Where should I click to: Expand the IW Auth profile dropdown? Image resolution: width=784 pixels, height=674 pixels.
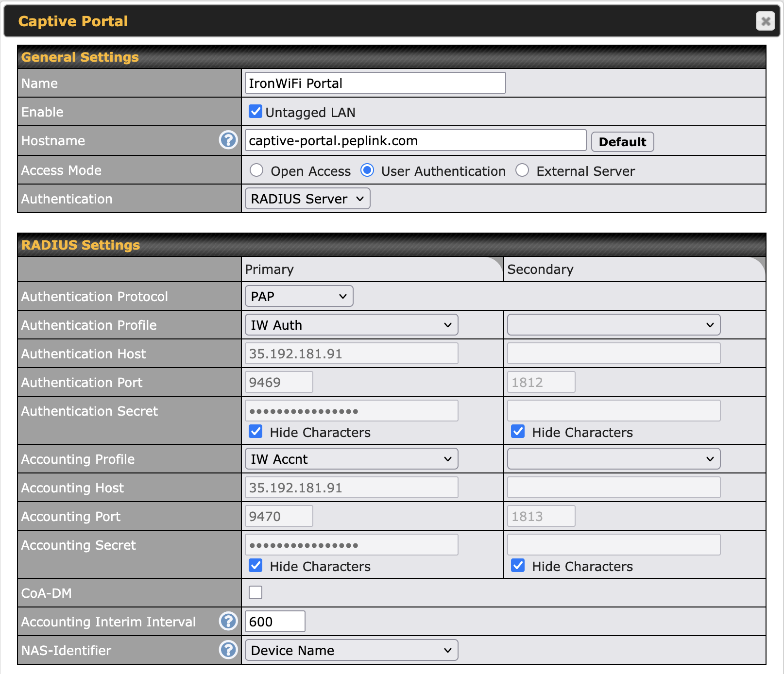(x=351, y=325)
